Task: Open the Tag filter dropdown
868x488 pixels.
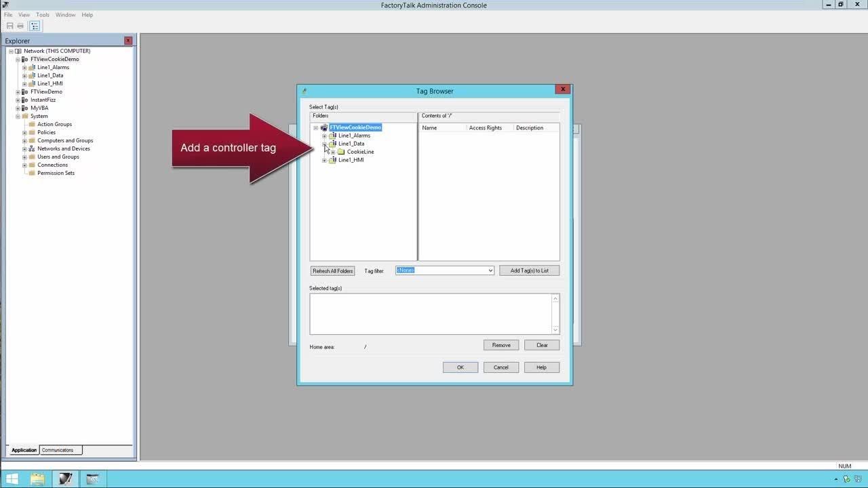Action: (x=490, y=270)
